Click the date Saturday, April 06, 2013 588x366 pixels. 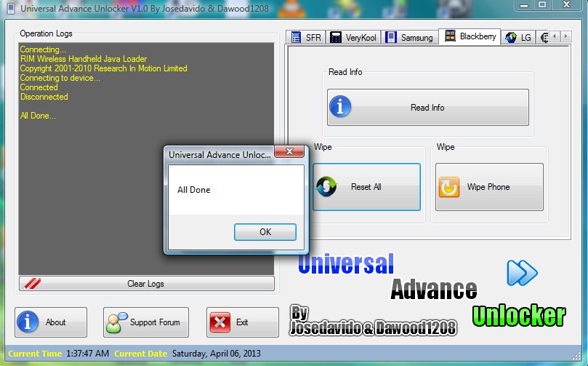tap(217, 354)
